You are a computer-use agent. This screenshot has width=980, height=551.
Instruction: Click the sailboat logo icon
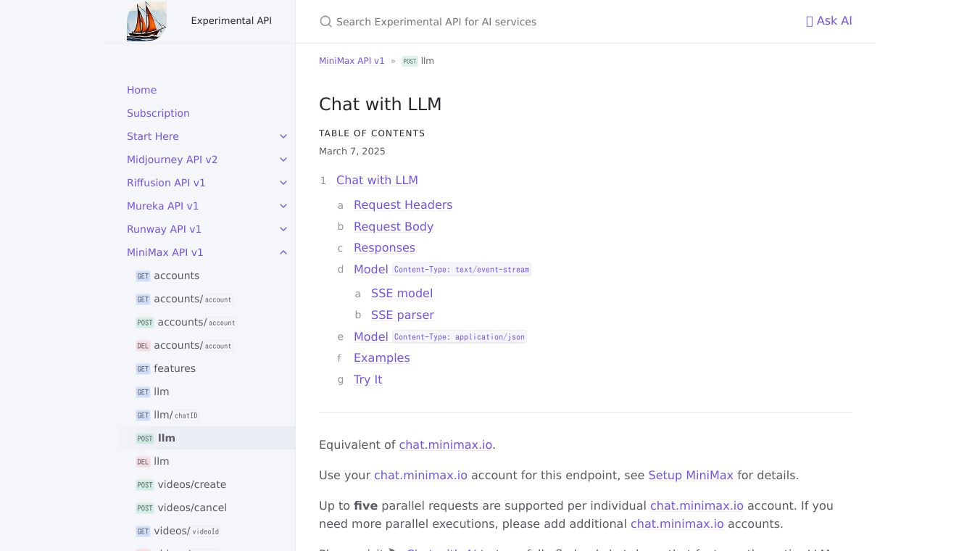click(x=146, y=21)
